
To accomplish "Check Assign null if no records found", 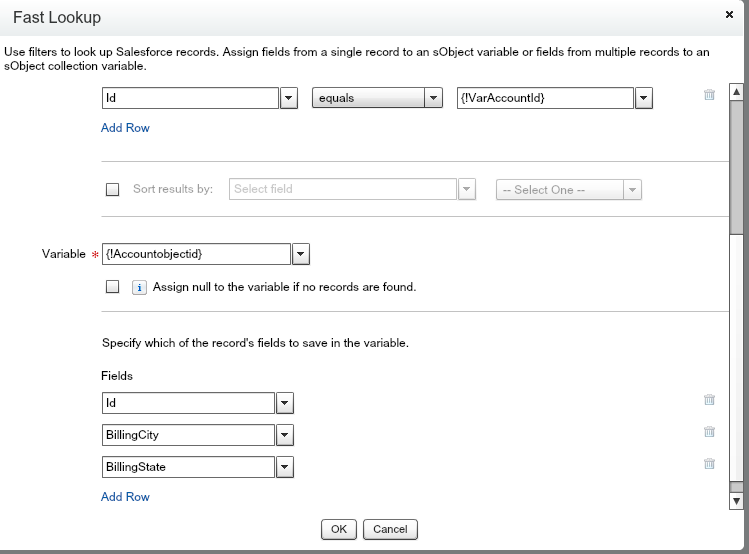I will (112, 287).
